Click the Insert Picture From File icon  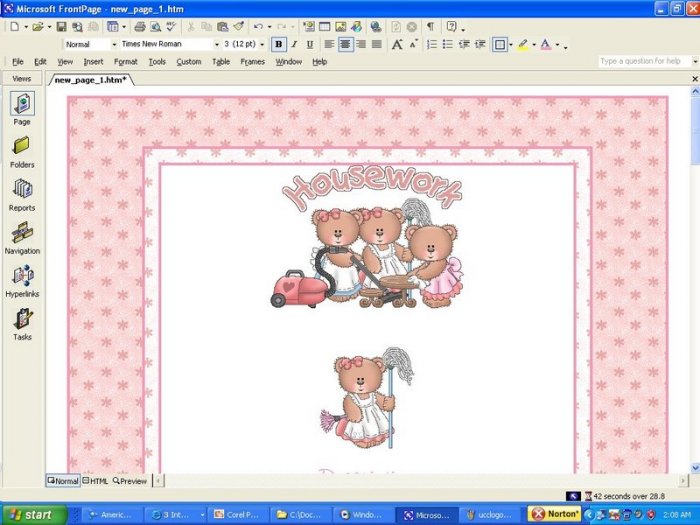pos(341,27)
